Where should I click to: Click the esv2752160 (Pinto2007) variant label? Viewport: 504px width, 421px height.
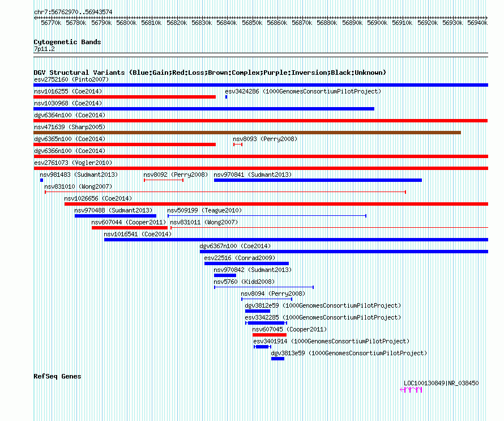(71, 79)
